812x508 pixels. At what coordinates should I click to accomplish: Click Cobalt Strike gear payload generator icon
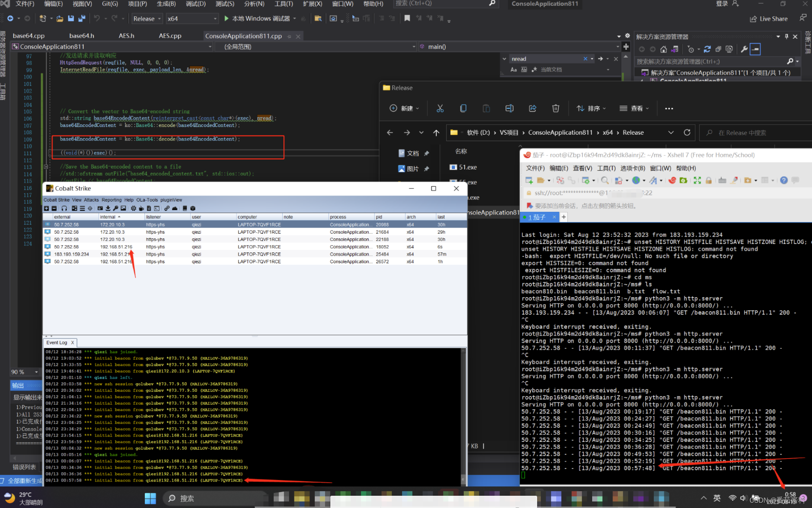pyautogui.click(x=133, y=208)
